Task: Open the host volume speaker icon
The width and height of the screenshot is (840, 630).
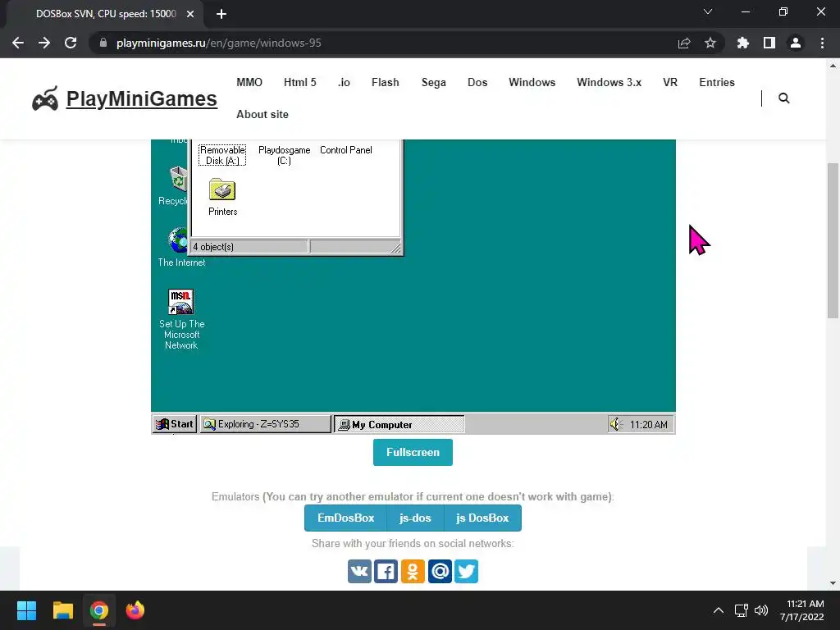Action: (760, 610)
